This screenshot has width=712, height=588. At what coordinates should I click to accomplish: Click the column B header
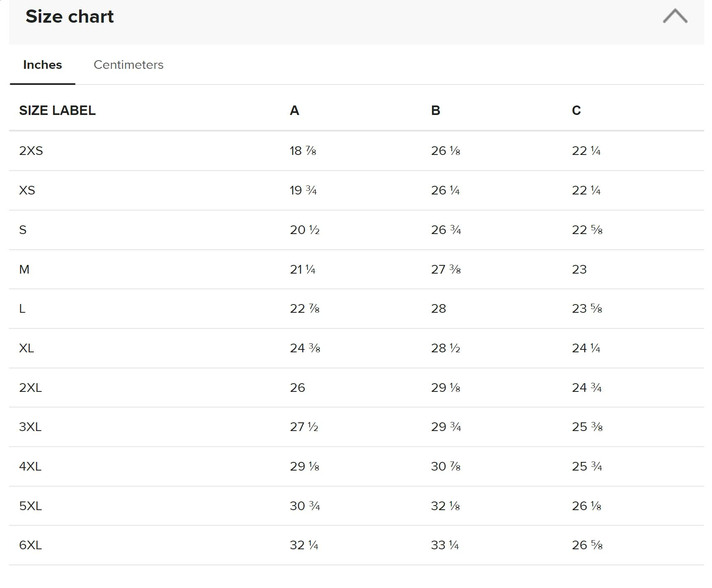click(x=435, y=110)
